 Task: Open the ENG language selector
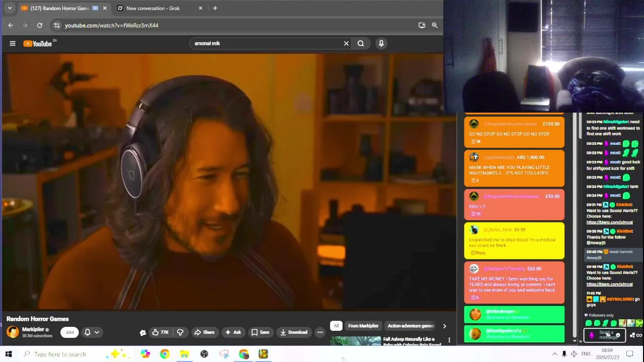click(586, 354)
